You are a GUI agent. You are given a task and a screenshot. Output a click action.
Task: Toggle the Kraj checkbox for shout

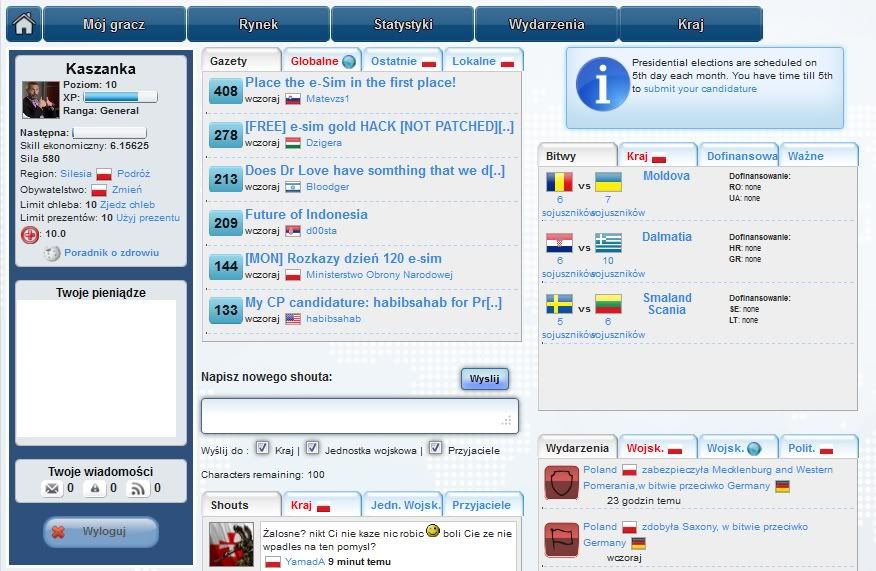click(x=262, y=448)
